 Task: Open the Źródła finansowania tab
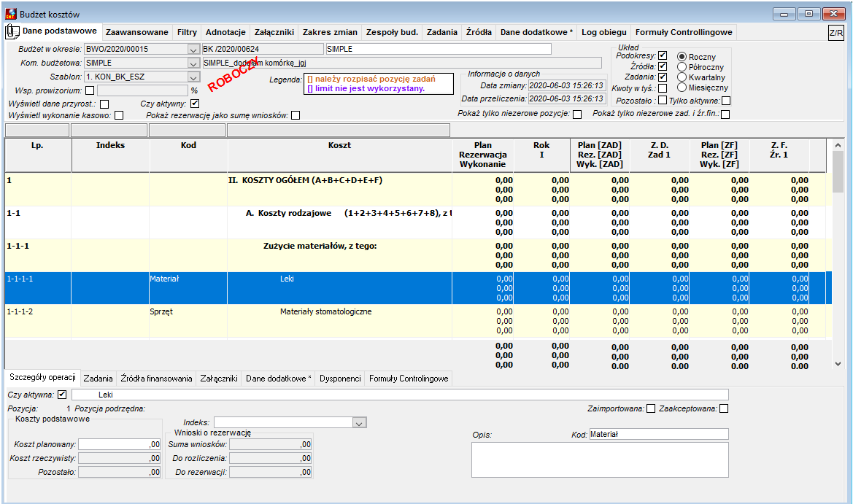click(x=157, y=379)
